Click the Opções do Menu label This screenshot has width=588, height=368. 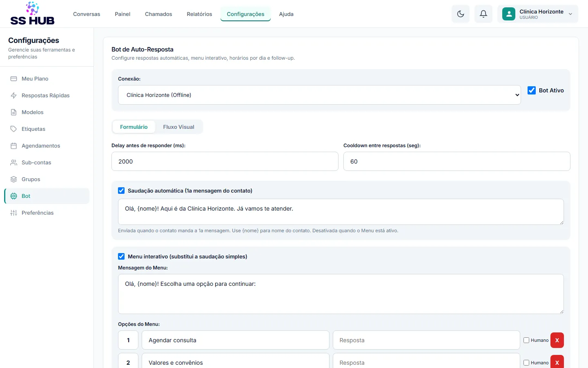click(139, 324)
